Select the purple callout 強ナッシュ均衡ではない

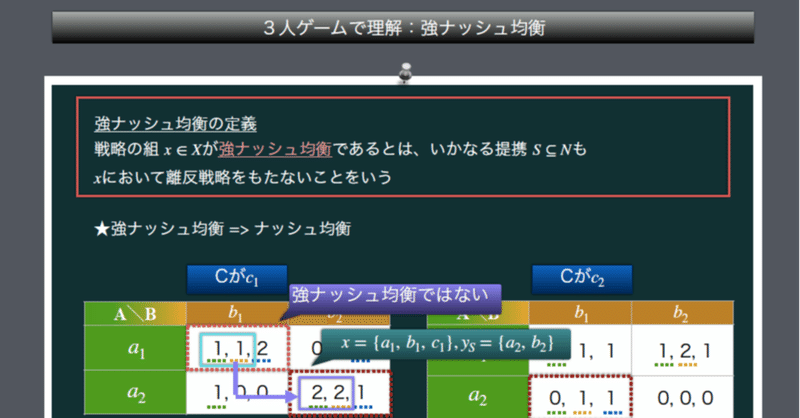pos(395,297)
